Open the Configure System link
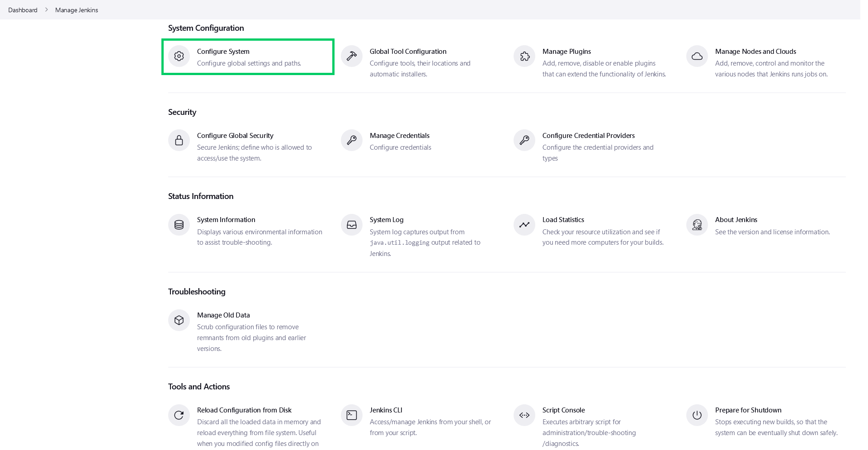The height and width of the screenshot is (450, 868). pyautogui.click(x=223, y=52)
